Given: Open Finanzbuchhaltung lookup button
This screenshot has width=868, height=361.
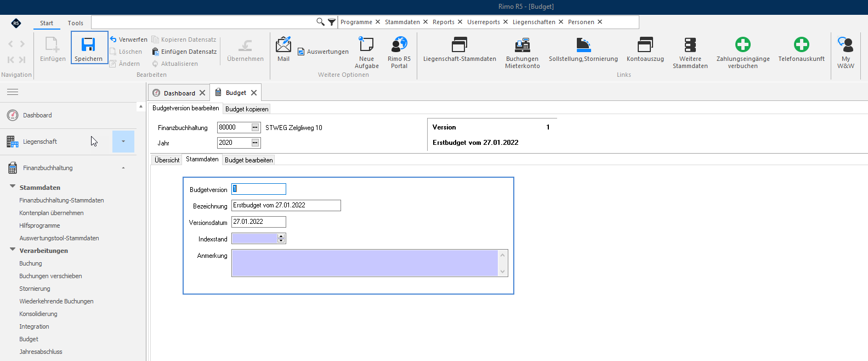Looking at the screenshot, I should (x=255, y=127).
